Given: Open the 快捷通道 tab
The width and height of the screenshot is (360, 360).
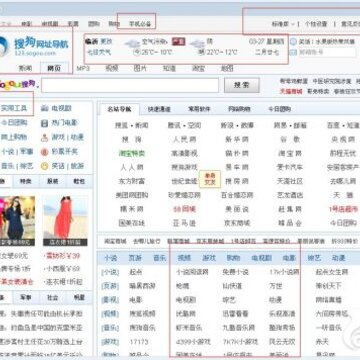Looking at the screenshot, I should pyautogui.click(x=159, y=109).
